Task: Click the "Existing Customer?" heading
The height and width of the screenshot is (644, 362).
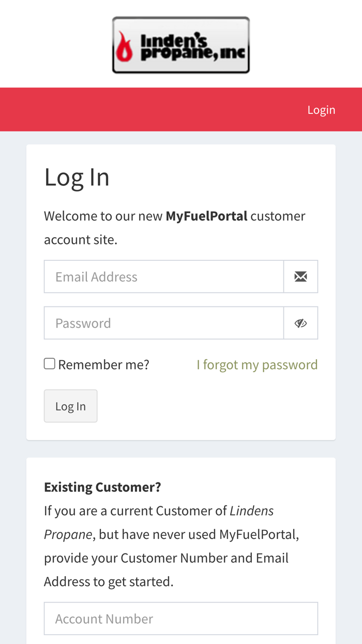Action: pos(102,487)
